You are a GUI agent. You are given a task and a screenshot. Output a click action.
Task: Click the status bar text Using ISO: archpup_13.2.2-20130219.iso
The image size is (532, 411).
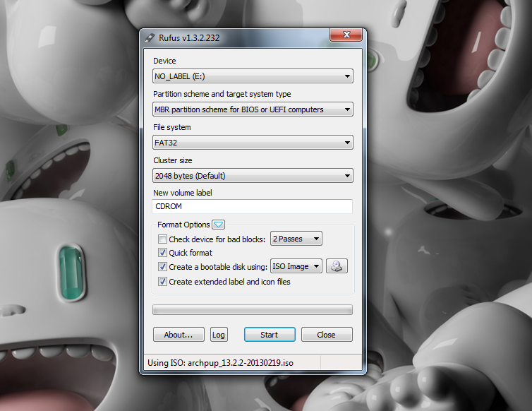coord(221,363)
